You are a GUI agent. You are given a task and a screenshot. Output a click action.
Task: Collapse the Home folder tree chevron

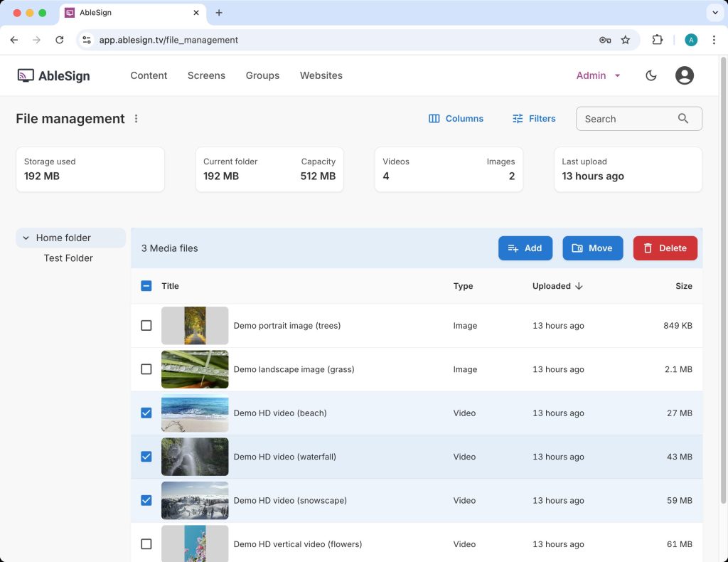pyautogui.click(x=26, y=238)
